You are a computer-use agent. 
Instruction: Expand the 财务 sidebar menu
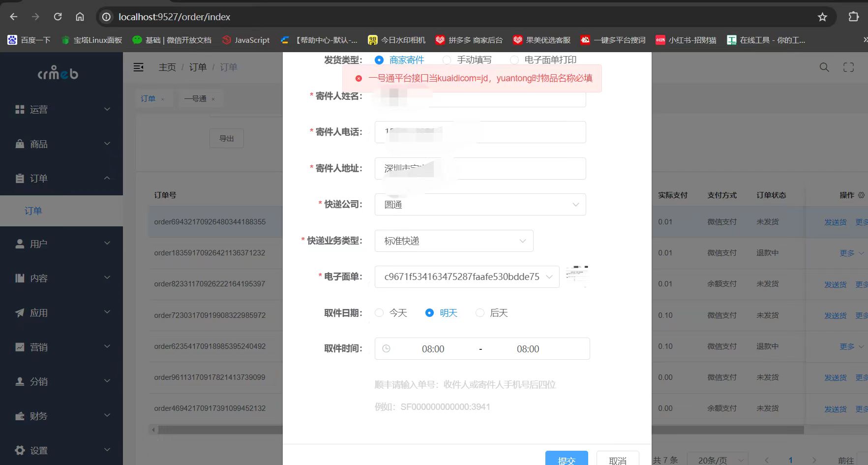pyautogui.click(x=61, y=416)
